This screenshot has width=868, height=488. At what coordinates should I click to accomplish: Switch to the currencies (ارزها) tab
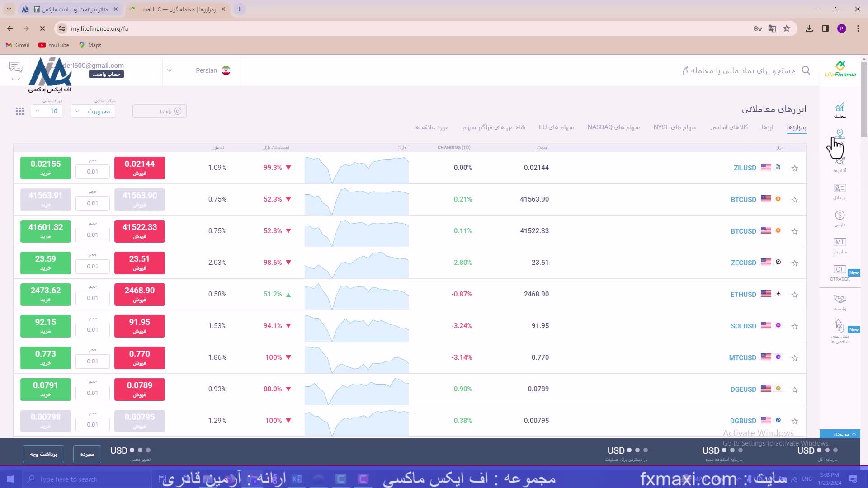coord(767,127)
